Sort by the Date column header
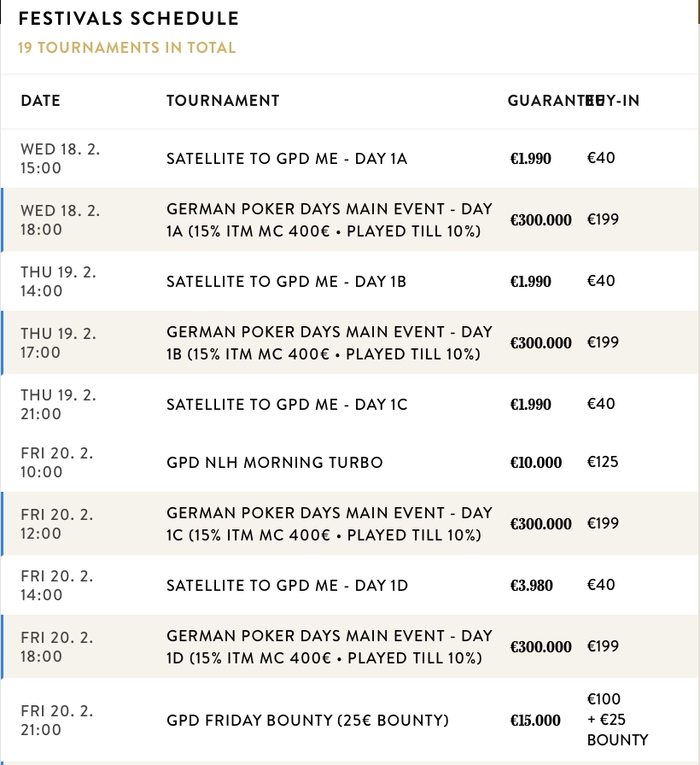Viewport: 700px width, 765px height. (40, 101)
